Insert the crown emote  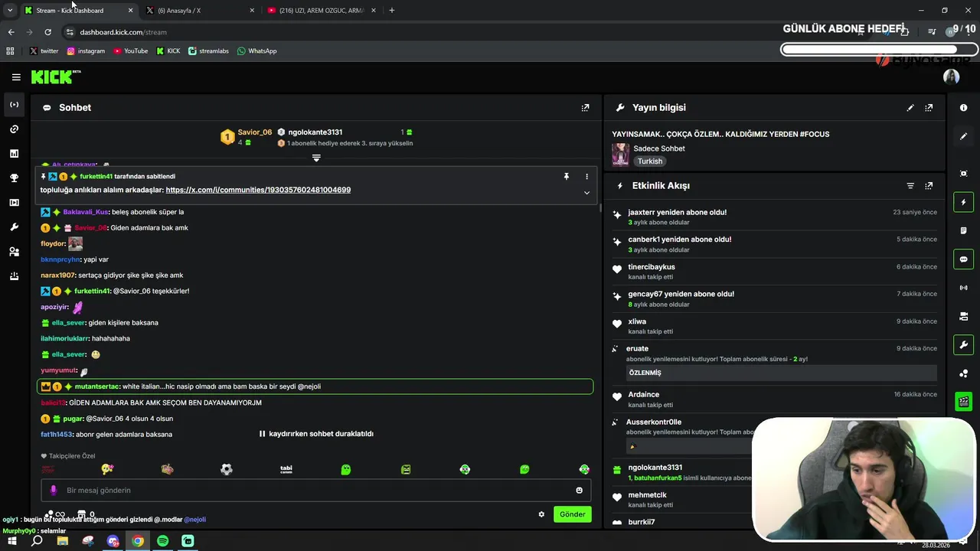pyautogui.click(x=167, y=469)
